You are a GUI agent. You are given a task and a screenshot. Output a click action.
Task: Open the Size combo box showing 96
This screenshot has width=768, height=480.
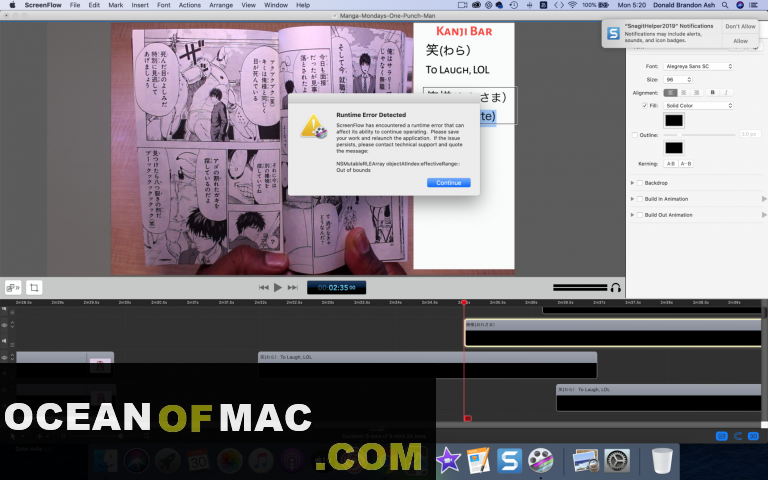(678, 79)
